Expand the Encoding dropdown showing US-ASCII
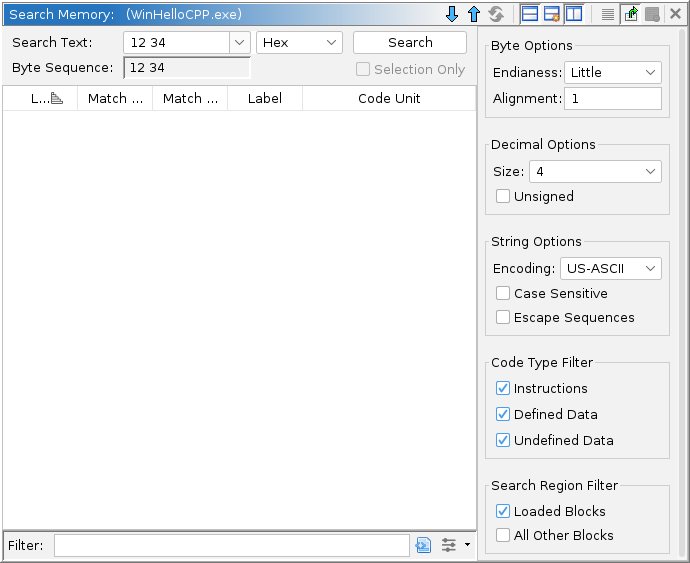690x563 pixels. pos(610,269)
